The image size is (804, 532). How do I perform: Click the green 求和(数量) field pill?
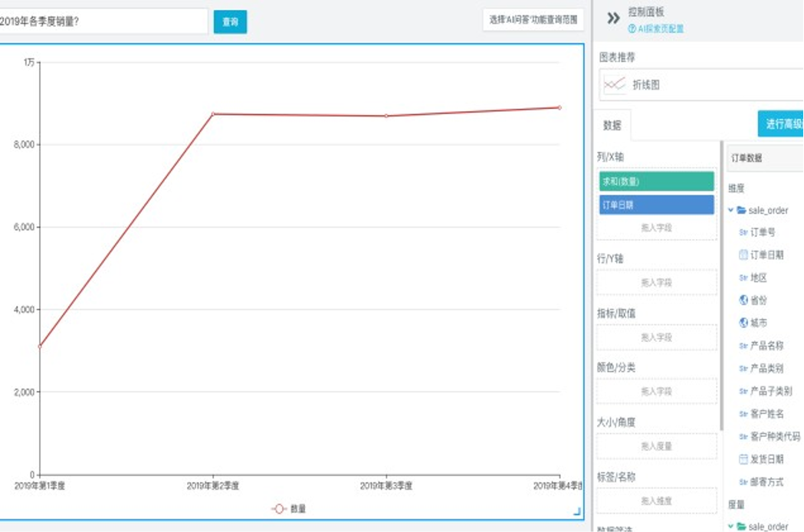pos(656,182)
